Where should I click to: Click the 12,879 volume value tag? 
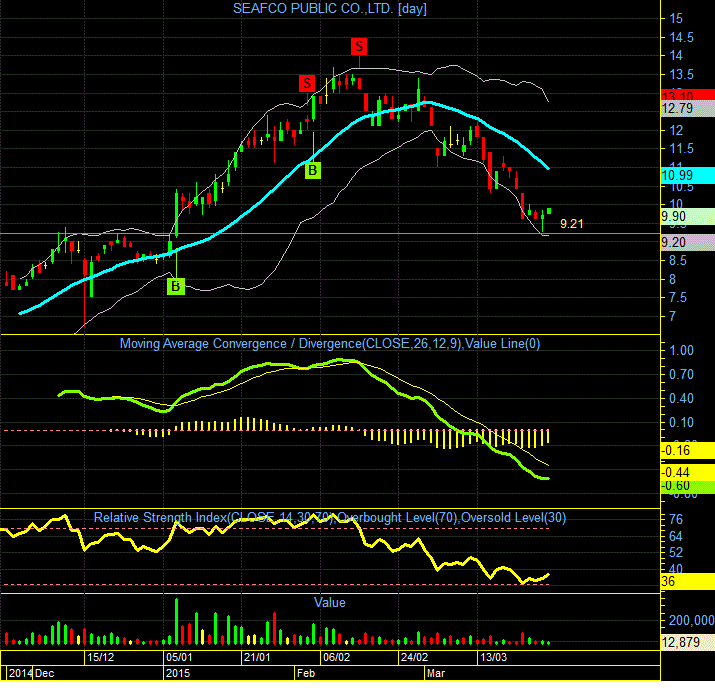(688, 642)
